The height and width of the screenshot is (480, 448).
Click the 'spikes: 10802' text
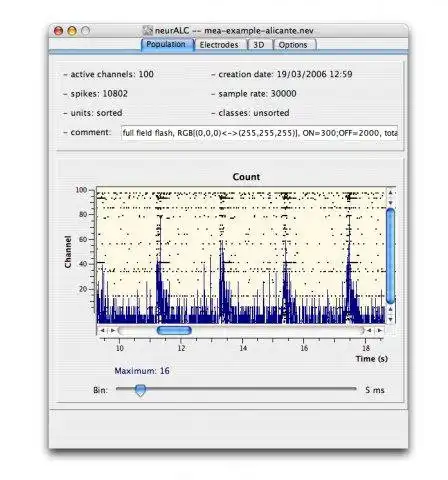coord(99,94)
